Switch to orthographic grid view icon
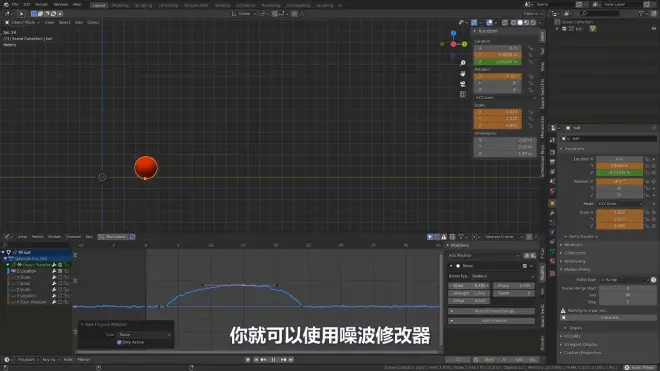This screenshot has height=371, width=660. tap(463, 94)
